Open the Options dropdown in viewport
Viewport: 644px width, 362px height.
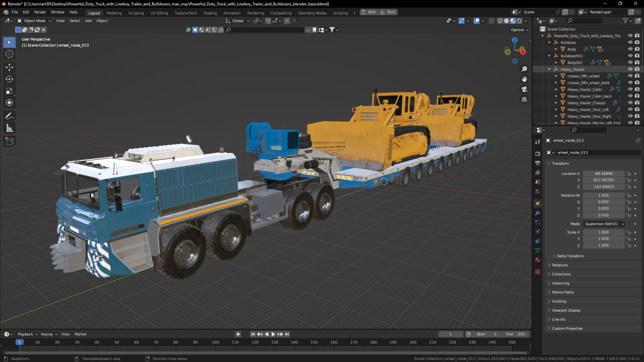520,30
